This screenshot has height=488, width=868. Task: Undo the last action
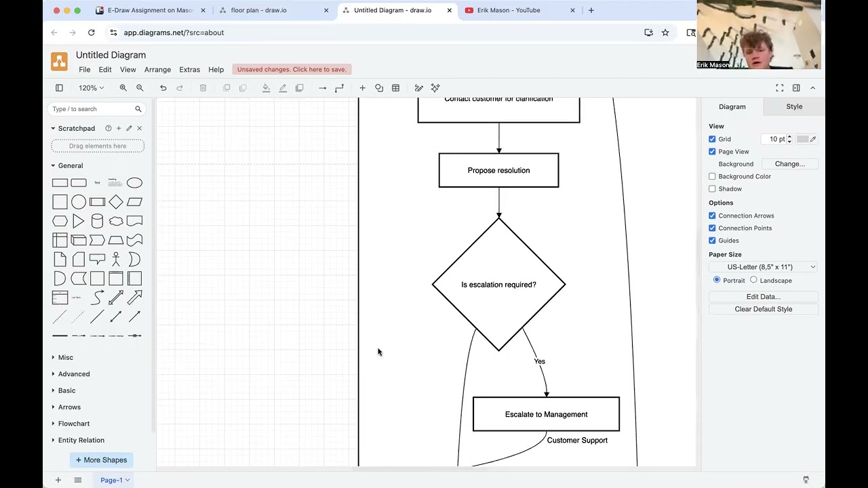coord(163,88)
